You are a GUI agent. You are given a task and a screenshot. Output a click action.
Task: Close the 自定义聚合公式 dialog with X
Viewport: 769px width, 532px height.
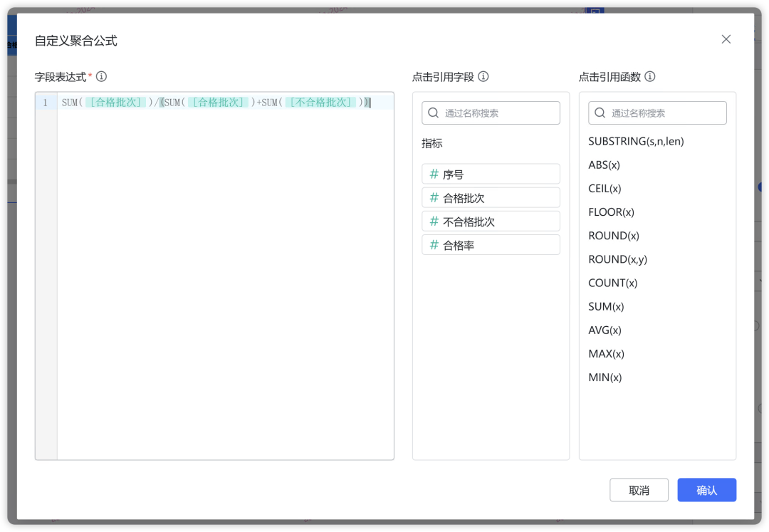726,40
